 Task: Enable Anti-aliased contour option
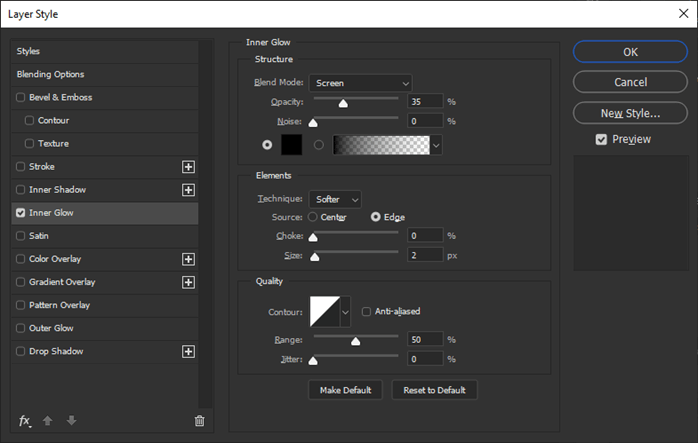(366, 312)
